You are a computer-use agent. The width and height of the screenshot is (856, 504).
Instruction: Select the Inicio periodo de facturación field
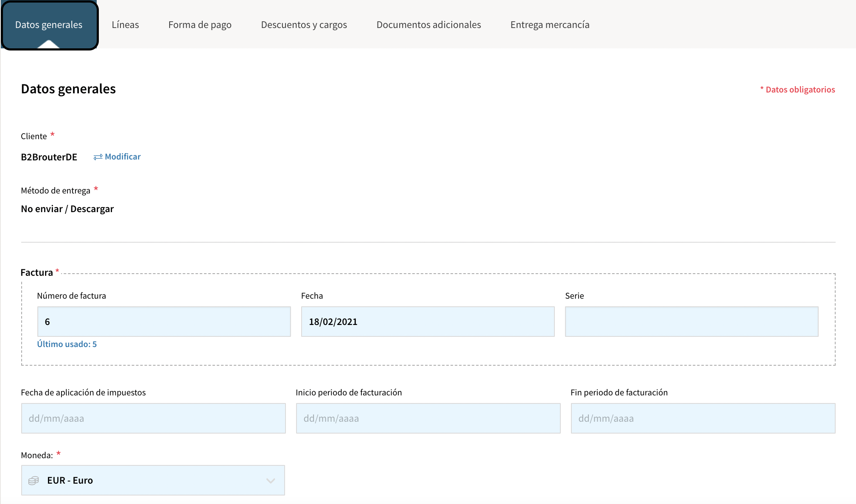point(428,418)
